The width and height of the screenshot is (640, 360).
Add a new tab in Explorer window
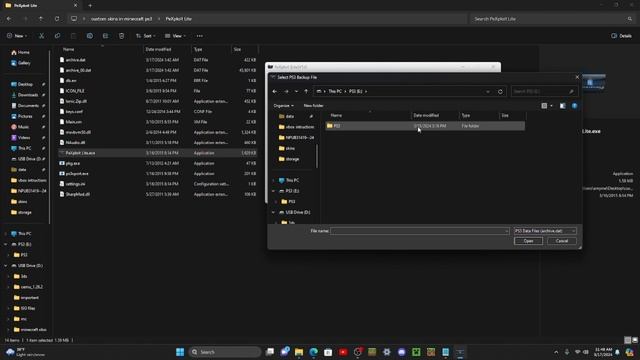[90, 6]
